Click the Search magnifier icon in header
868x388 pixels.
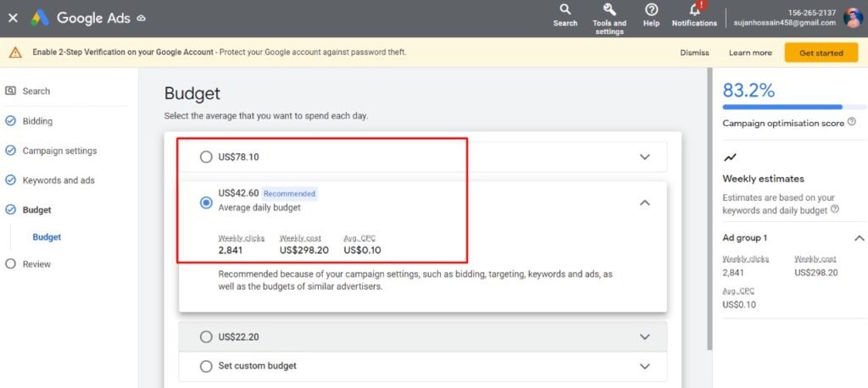(565, 10)
